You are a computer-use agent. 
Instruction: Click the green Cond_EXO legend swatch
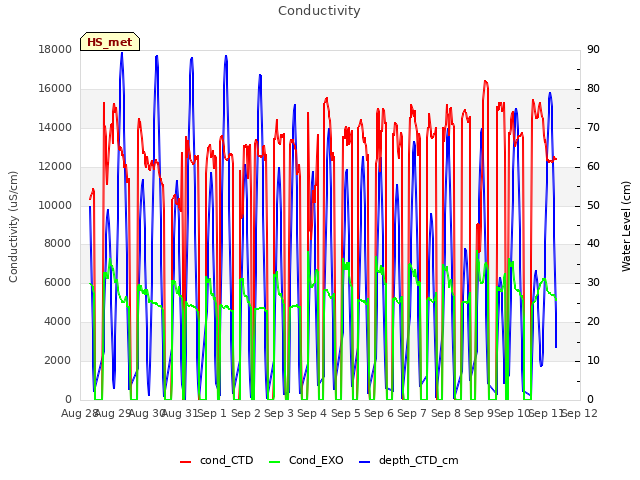click(275, 462)
